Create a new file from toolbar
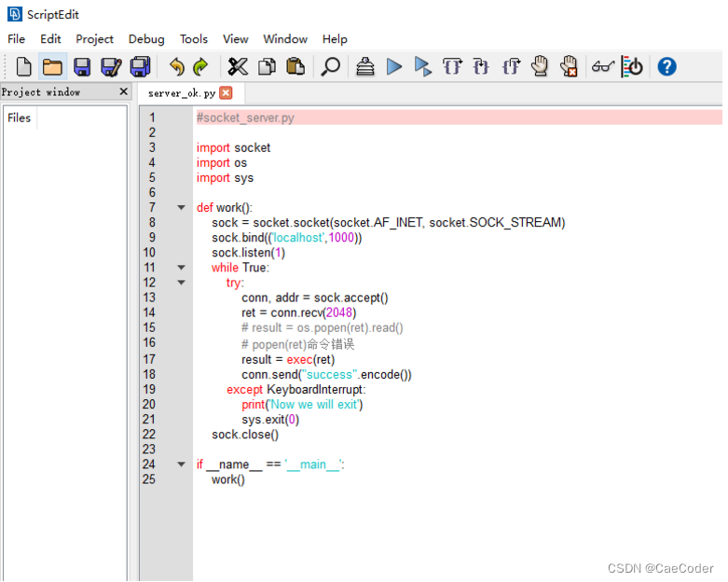Viewport: 728px width, 582px height. coord(23,66)
